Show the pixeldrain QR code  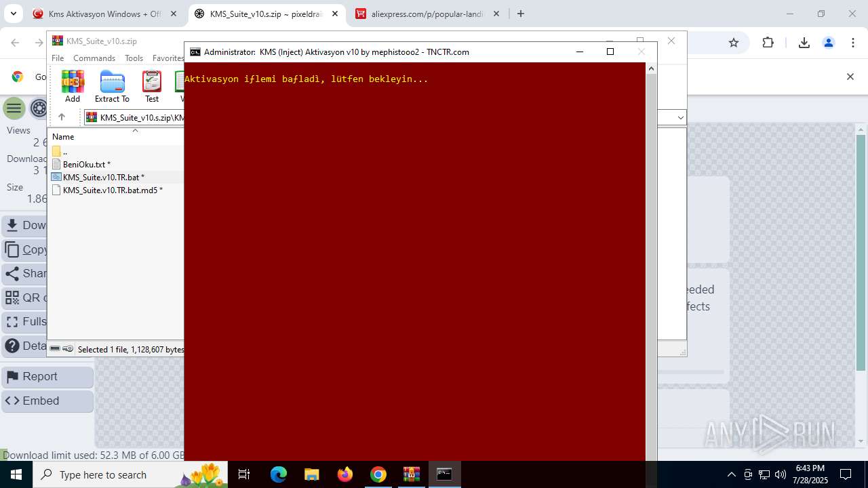coord(24,298)
